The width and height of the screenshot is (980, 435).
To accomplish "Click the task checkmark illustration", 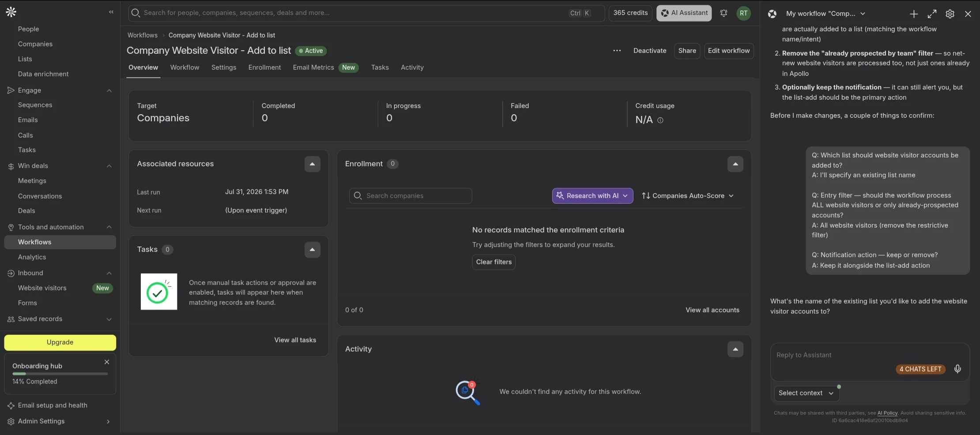I will pyautogui.click(x=159, y=292).
